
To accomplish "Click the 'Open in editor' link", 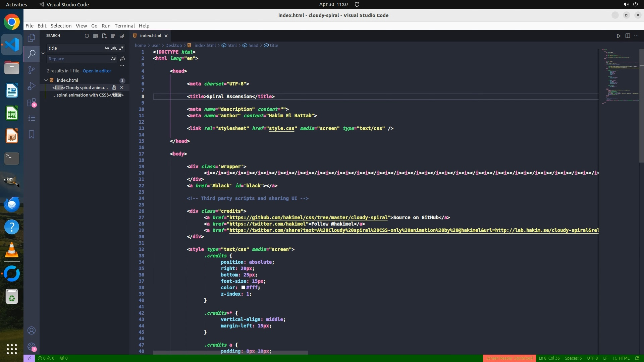I will click(x=97, y=71).
